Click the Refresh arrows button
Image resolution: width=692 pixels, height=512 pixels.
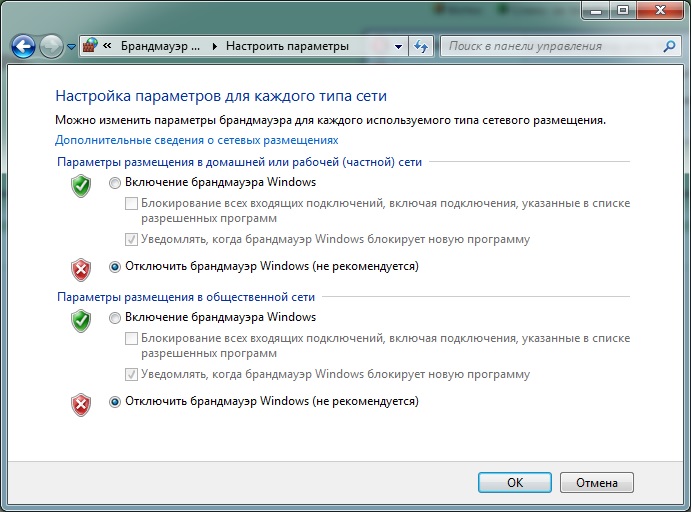pos(421,46)
